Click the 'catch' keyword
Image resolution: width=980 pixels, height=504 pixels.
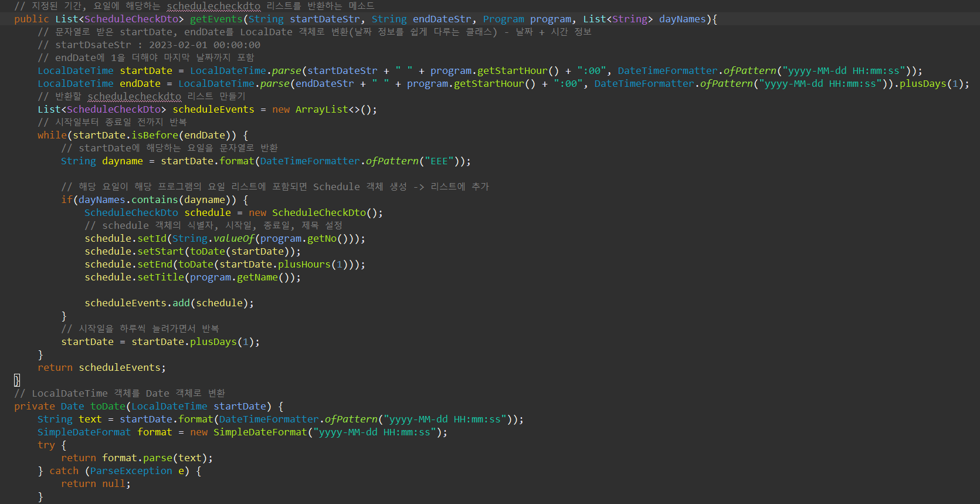pyautogui.click(x=64, y=471)
